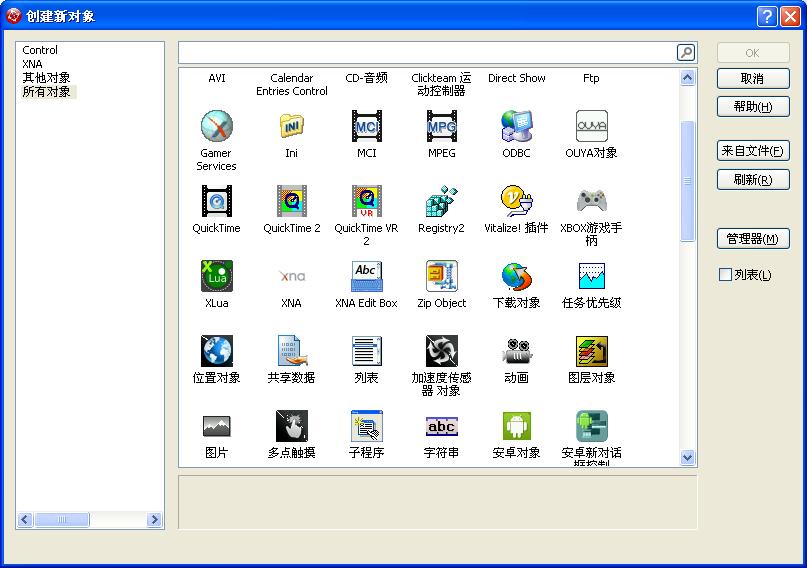Select the XLua object icon
The image size is (807, 568).
pyautogui.click(x=217, y=276)
